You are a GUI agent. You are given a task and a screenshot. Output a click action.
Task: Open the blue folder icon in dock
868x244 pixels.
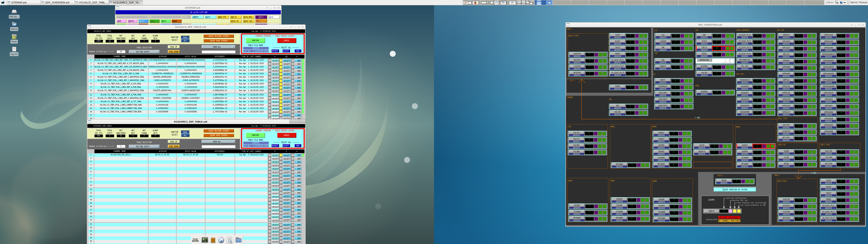(x=239, y=240)
